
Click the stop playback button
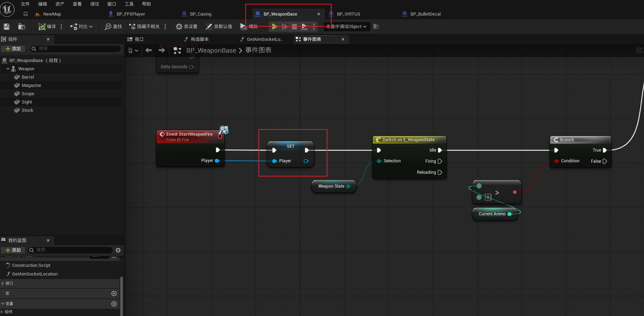294,27
